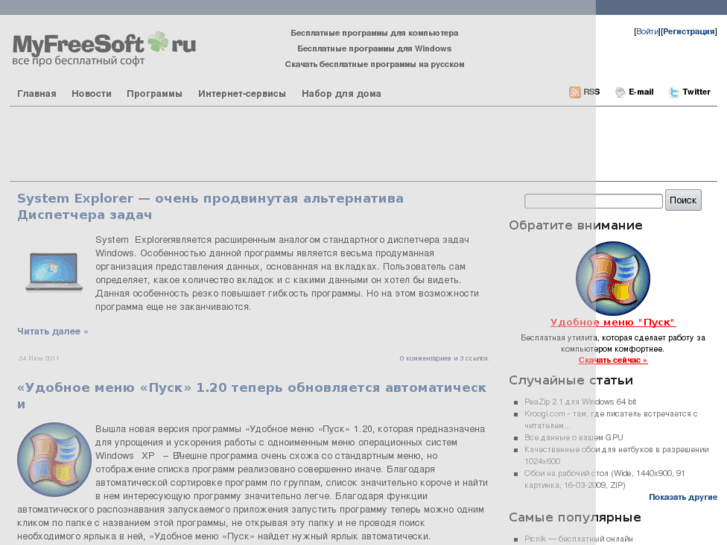Click the MyFreeSoft.ru site logo
The height and width of the screenshot is (545, 727).
pos(104,49)
